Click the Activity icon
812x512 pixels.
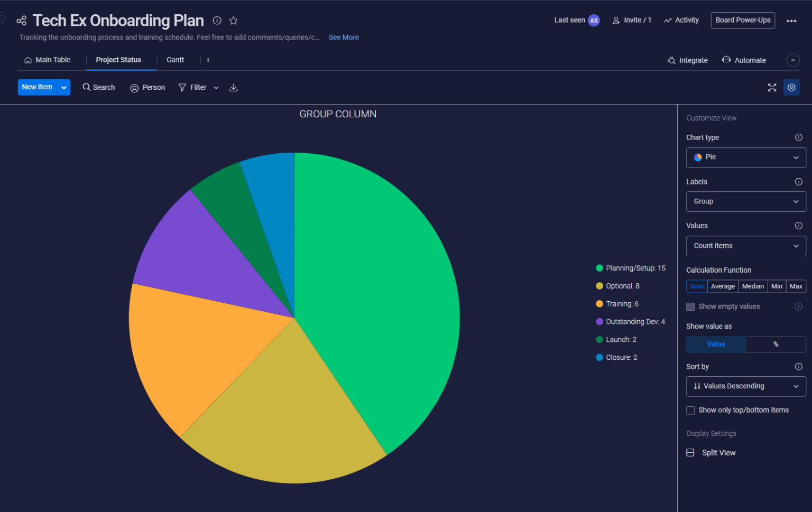point(667,20)
